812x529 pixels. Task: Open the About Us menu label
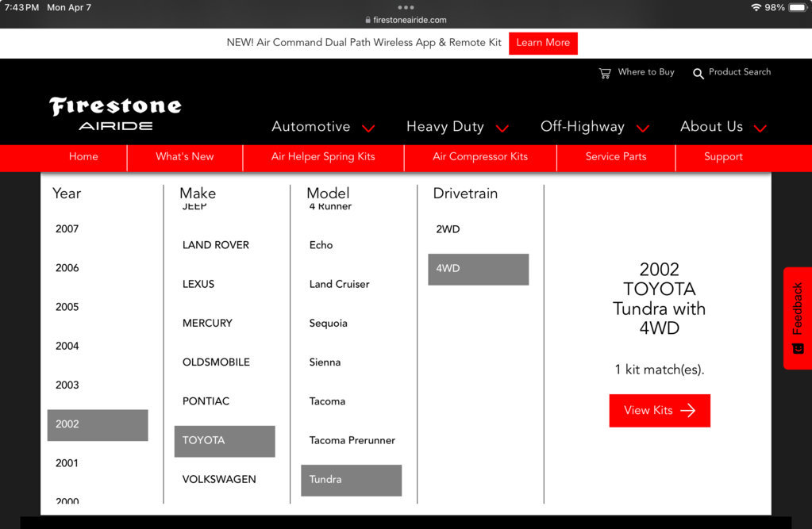click(x=711, y=126)
